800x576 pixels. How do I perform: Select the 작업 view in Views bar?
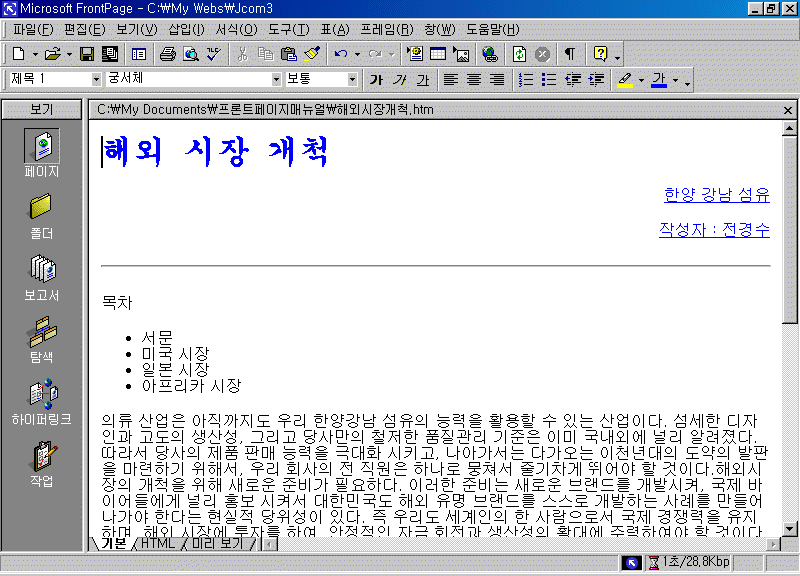click(x=42, y=464)
